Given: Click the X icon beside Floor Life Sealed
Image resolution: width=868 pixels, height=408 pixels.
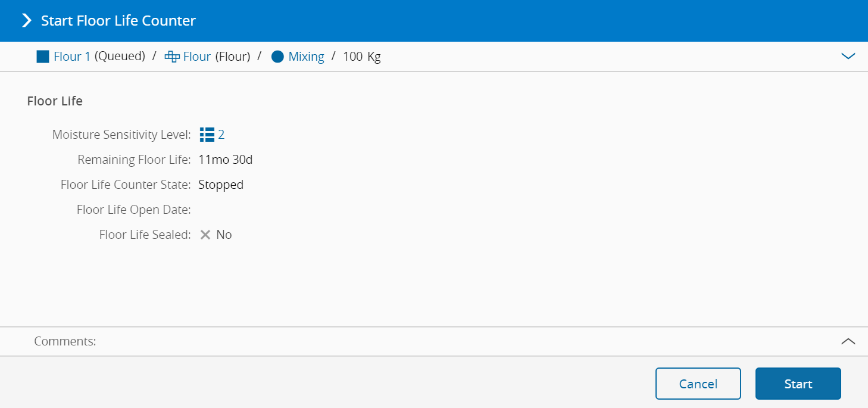Looking at the screenshot, I should pos(205,235).
